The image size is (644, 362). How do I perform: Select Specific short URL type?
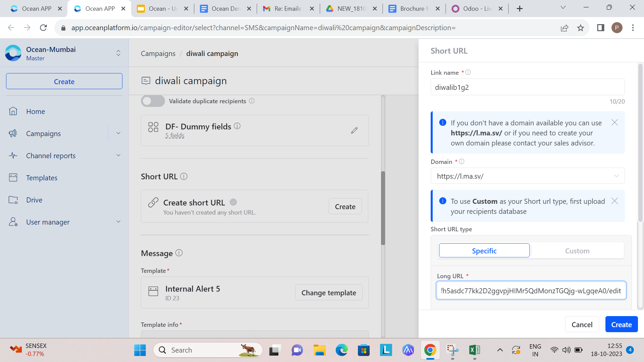484,251
